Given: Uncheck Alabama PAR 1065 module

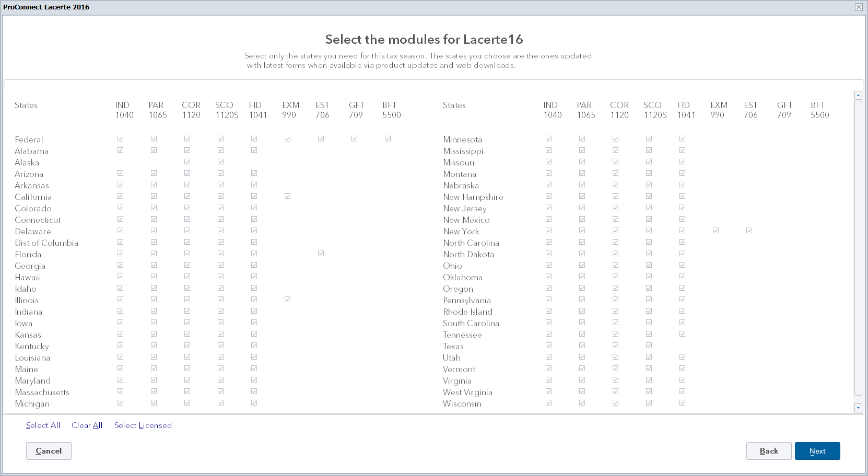Looking at the screenshot, I should (x=154, y=150).
